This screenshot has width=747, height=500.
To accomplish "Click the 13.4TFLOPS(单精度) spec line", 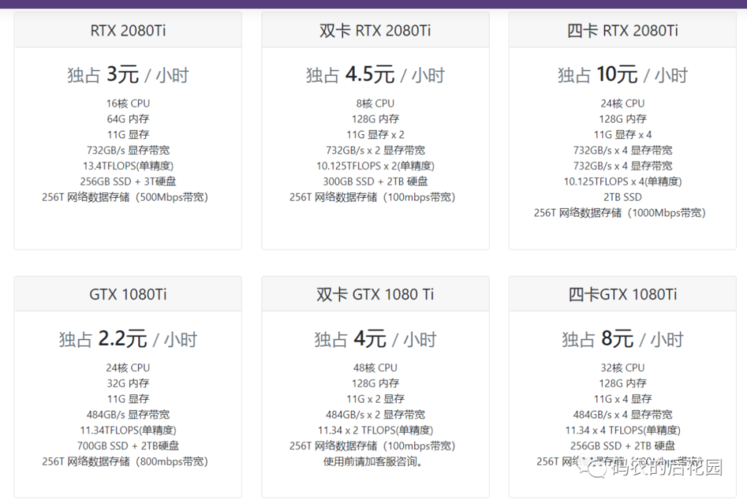I will click(x=128, y=166).
